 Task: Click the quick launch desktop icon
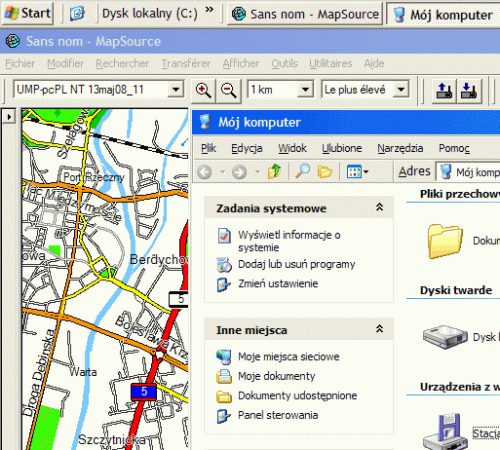point(77,14)
